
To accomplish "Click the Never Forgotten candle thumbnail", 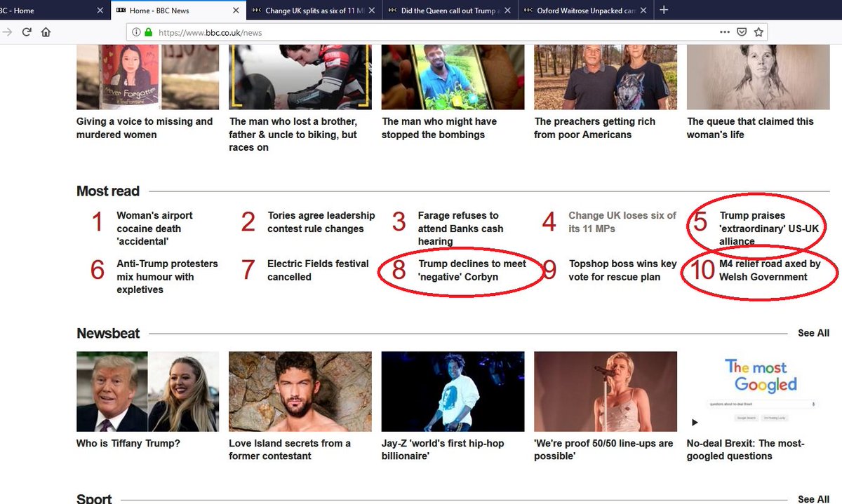I will (x=147, y=77).
